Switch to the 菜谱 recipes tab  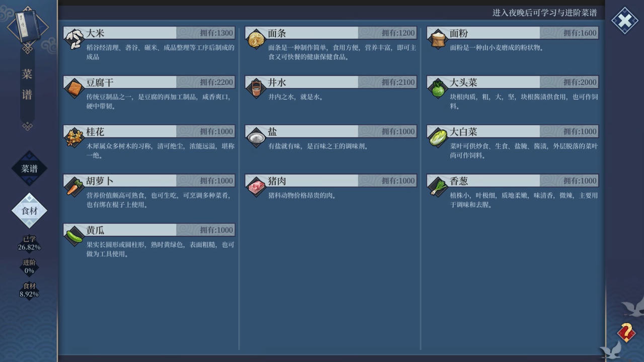click(29, 169)
